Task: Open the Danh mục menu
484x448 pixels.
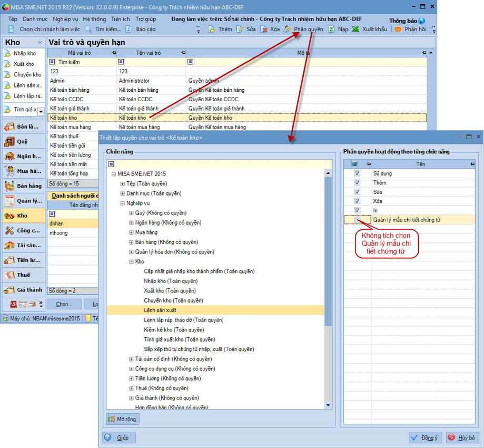Action: coord(35,19)
